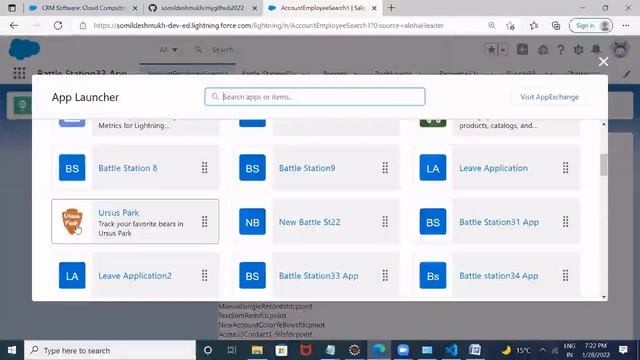
Task: Click the New Battle St22 NB icon
Action: coord(252,222)
